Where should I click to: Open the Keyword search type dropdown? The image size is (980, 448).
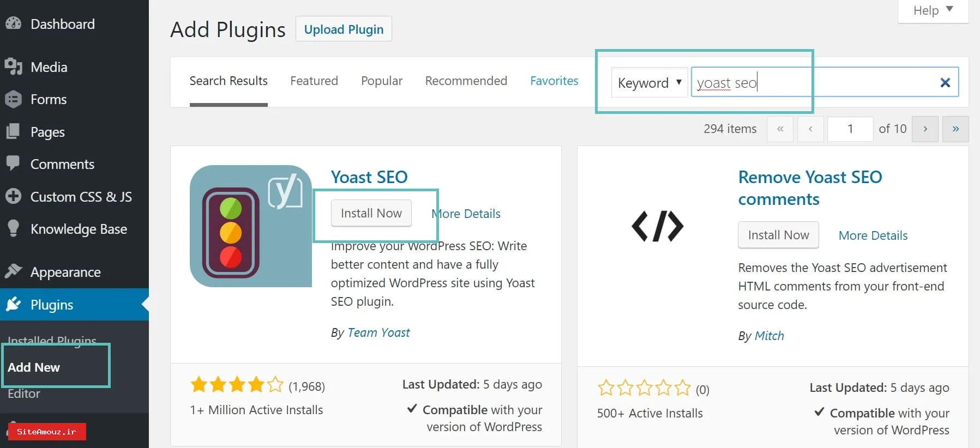tap(649, 83)
